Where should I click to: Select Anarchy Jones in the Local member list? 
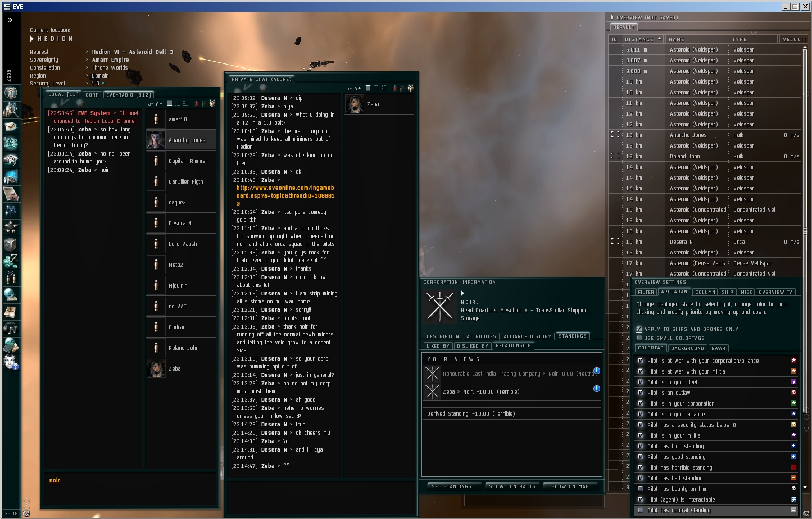pyautogui.click(x=181, y=140)
